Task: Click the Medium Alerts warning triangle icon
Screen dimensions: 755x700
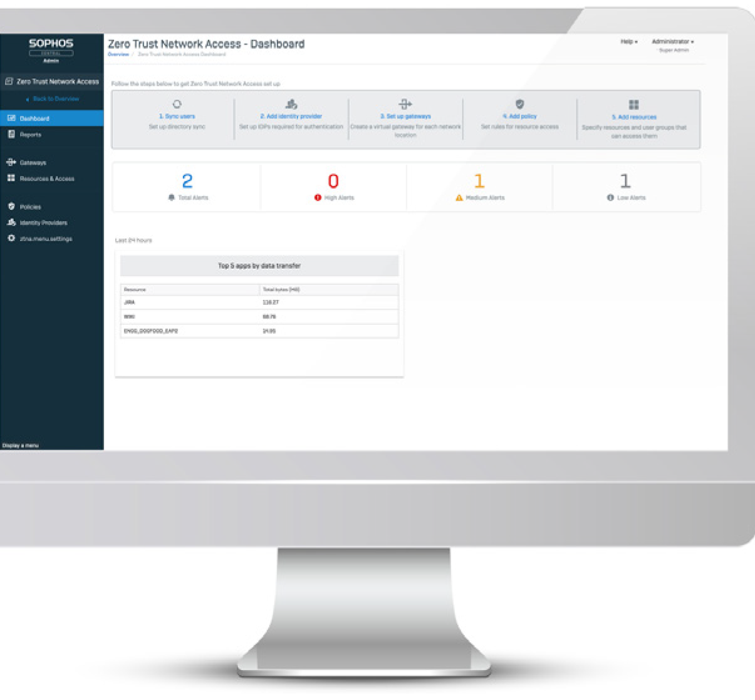Action: pos(459,198)
